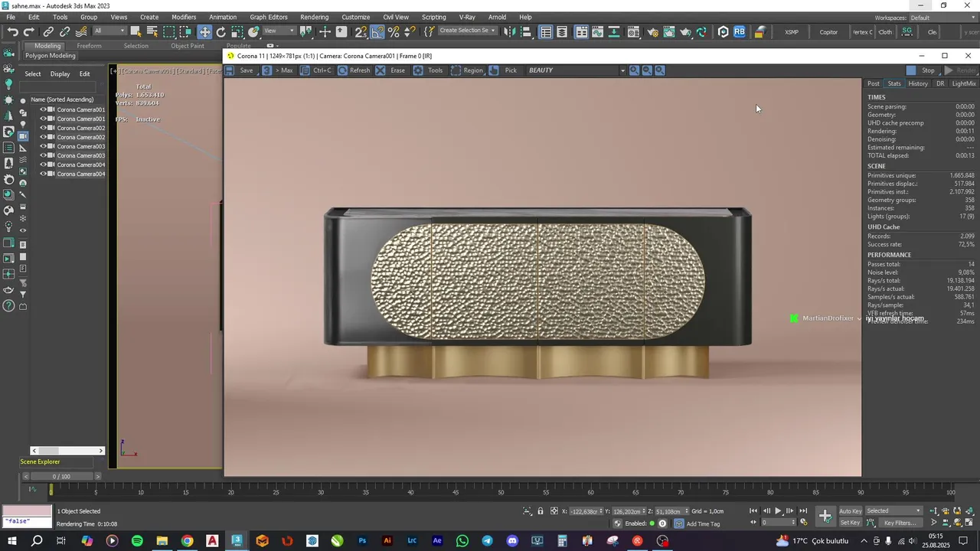Activate the Select and Scale tool

pos(237,31)
